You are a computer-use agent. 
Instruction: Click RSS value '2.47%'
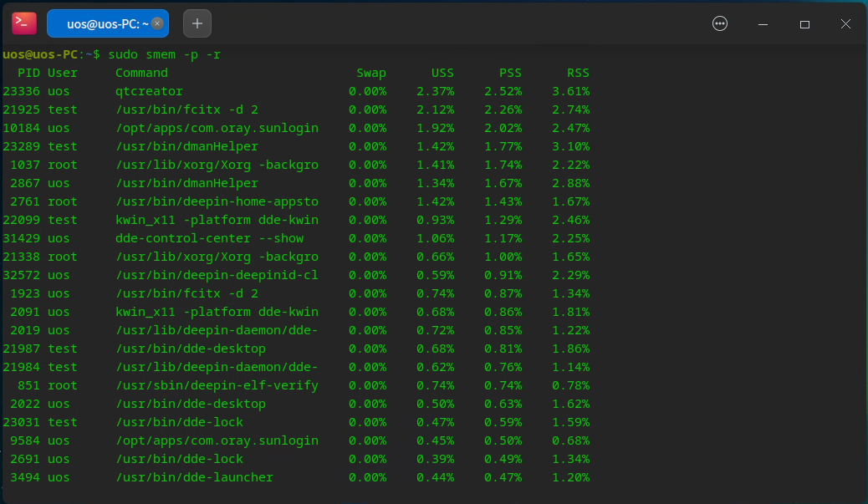[571, 128]
